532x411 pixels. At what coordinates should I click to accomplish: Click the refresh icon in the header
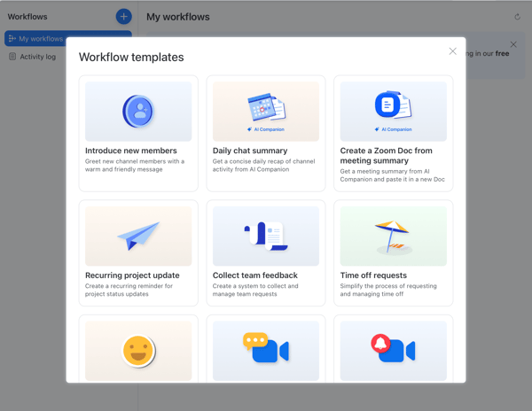[517, 17]
